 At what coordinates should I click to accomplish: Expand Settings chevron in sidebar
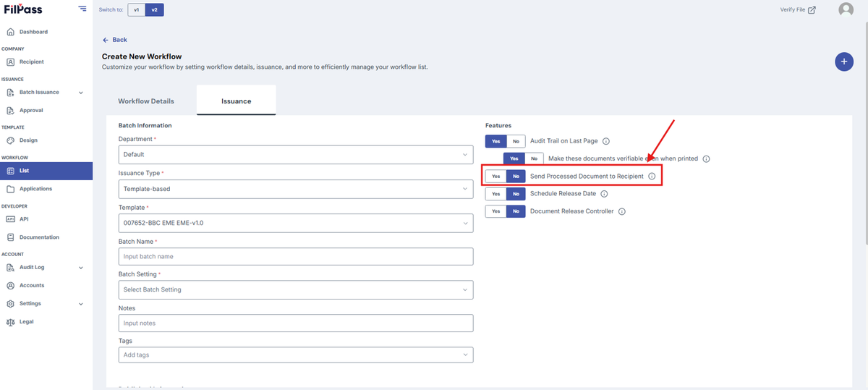(x=80, y=304)
